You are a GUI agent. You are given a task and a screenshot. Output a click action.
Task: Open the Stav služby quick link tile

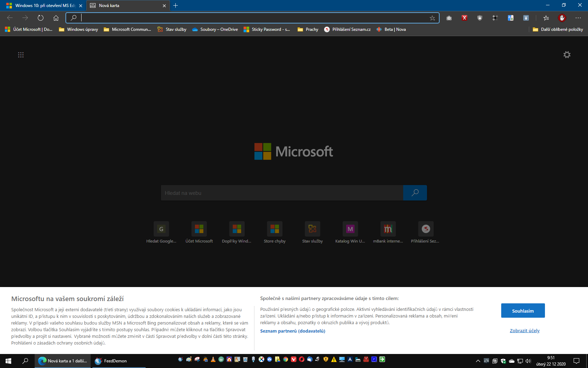313,232
